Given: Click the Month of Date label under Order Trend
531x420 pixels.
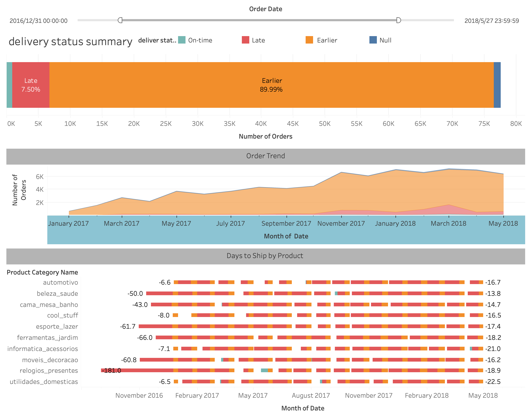Looking at the screenshot, I should pos(286,236).
